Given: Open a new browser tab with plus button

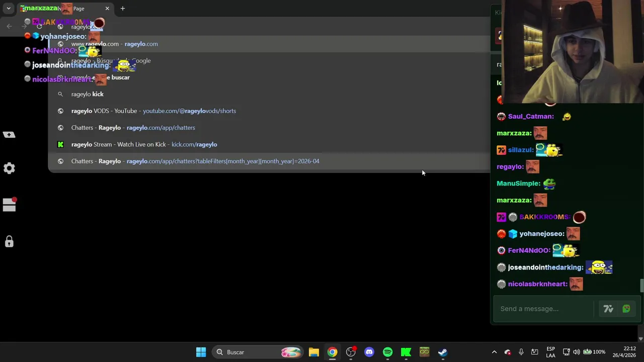Looking at the screenshot, I should [122, 9].
